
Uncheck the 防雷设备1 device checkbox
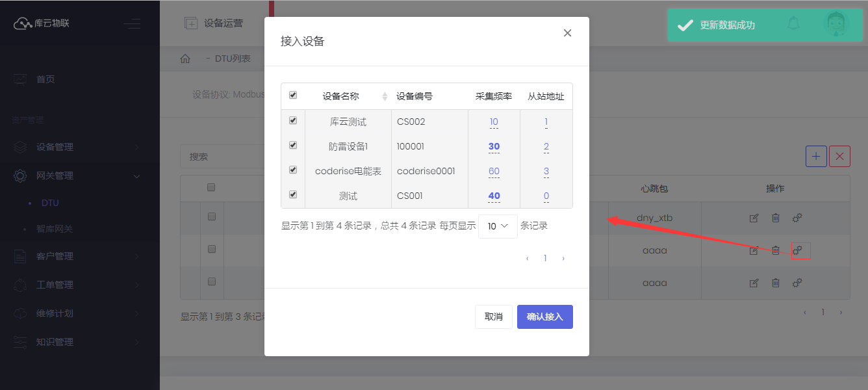click(293, 146)
